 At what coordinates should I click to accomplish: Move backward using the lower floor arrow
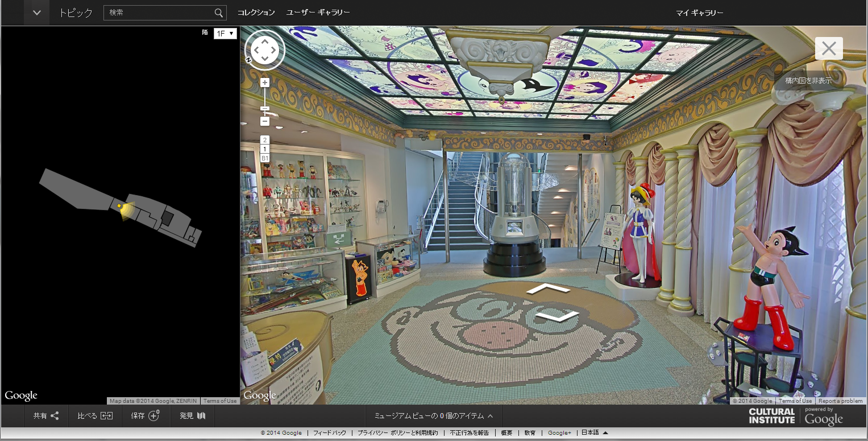click(557, 316)
